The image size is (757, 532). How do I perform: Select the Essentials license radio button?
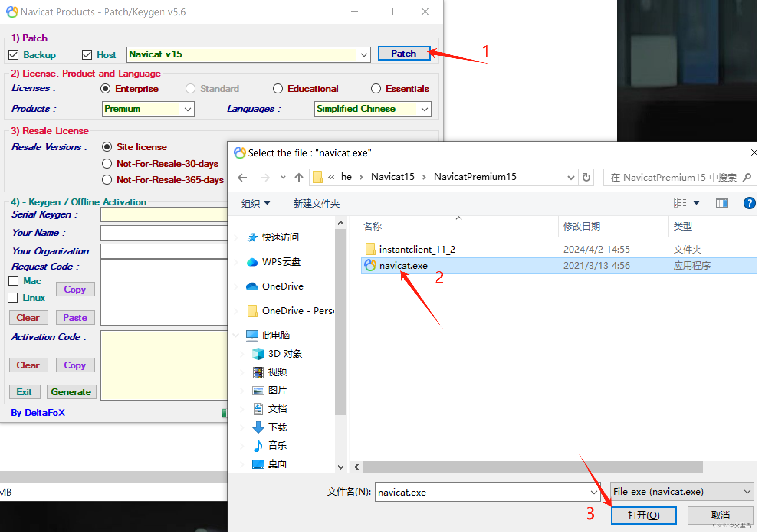click(376, 89)
